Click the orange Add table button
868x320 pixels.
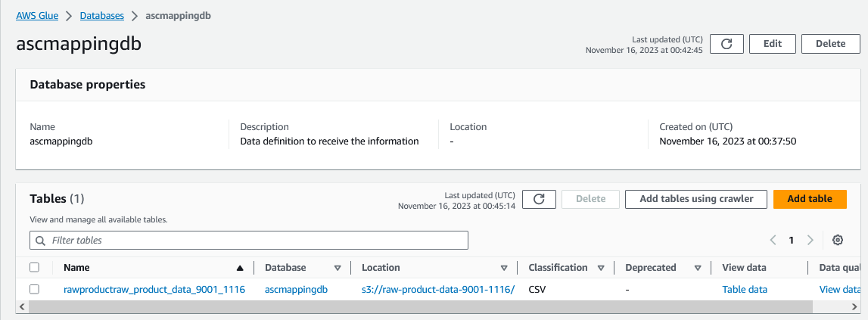(x=810, y=199)
